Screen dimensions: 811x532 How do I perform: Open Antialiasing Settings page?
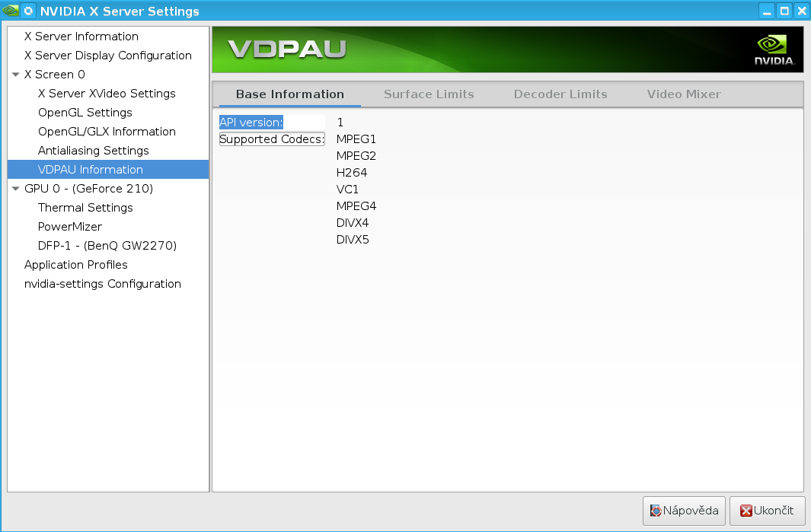93,151
